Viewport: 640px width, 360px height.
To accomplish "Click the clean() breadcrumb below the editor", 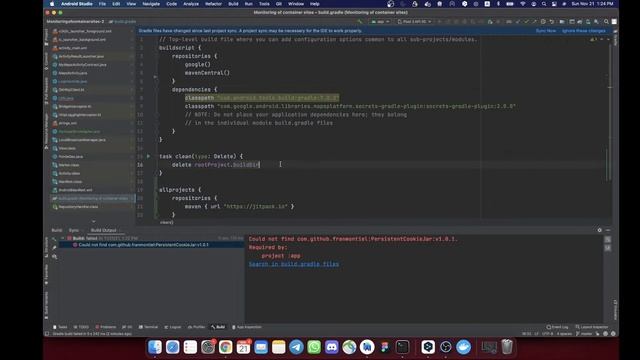I will click(167, 222).
